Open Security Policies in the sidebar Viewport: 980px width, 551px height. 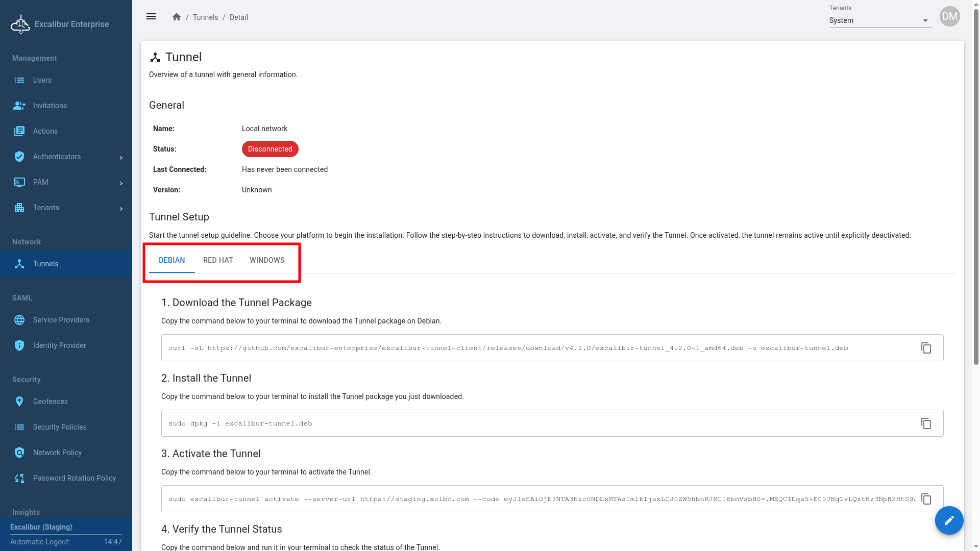(x=60, y=427)
